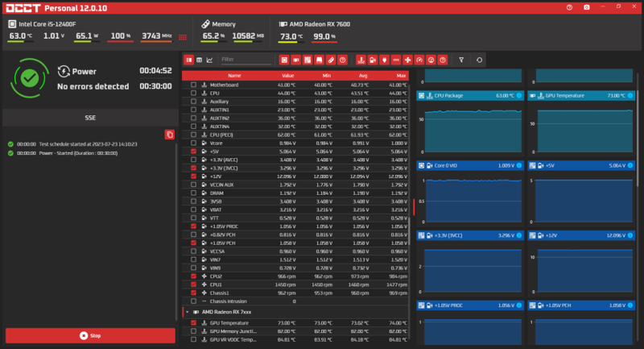The width and height of the screenshot is (644, 349).
Task: Take a screenshot with the camera icon
Action: 587,7
